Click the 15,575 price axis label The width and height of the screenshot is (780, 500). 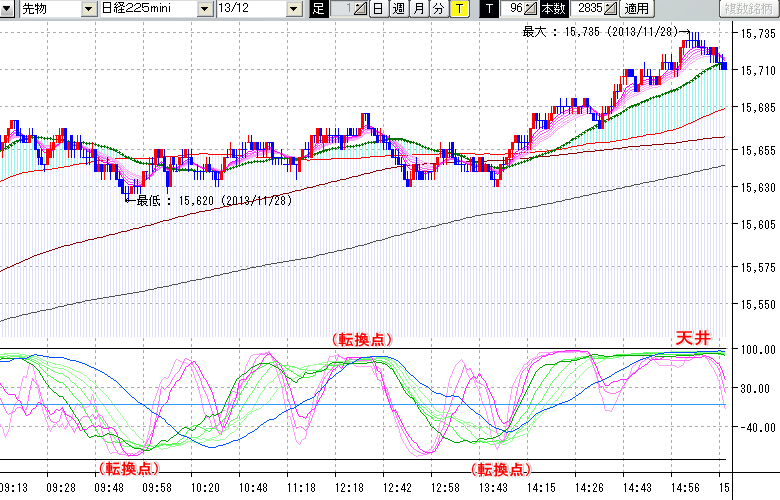[758, 268]
